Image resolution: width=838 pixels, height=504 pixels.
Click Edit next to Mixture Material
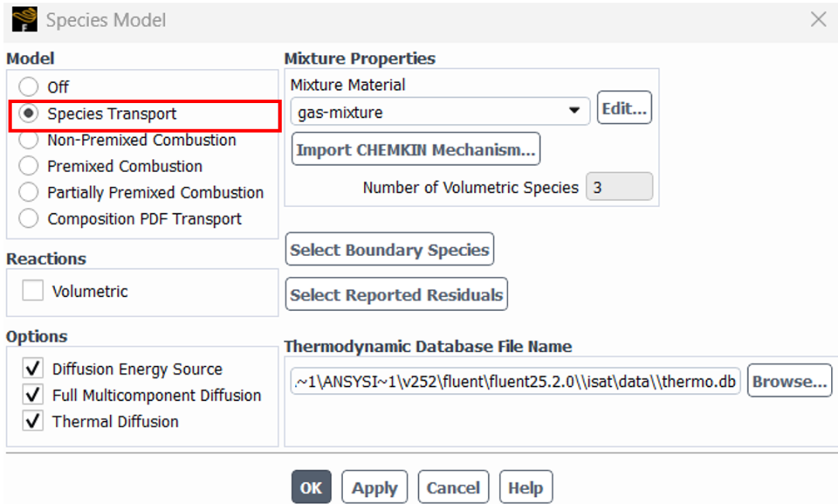624,108
